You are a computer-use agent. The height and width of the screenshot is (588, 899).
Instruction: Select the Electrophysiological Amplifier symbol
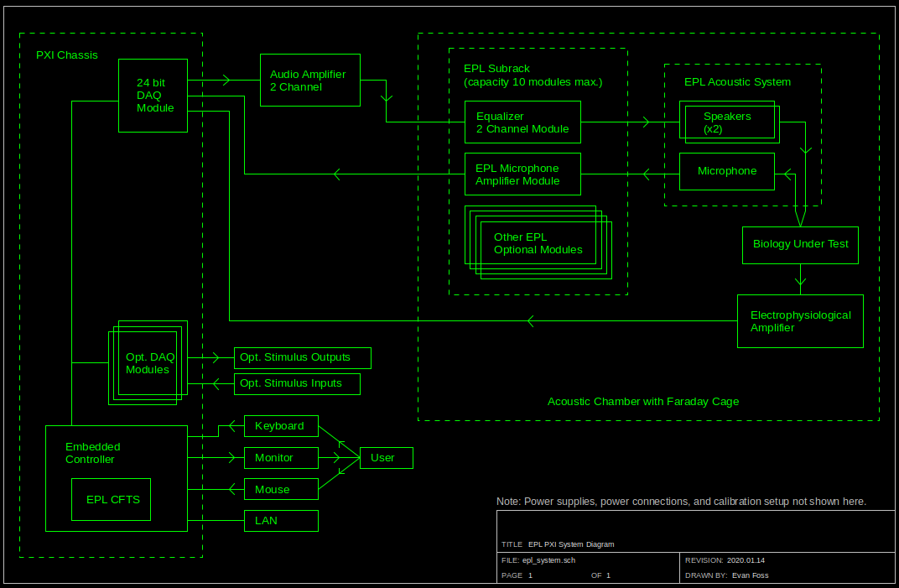point(799,321)
